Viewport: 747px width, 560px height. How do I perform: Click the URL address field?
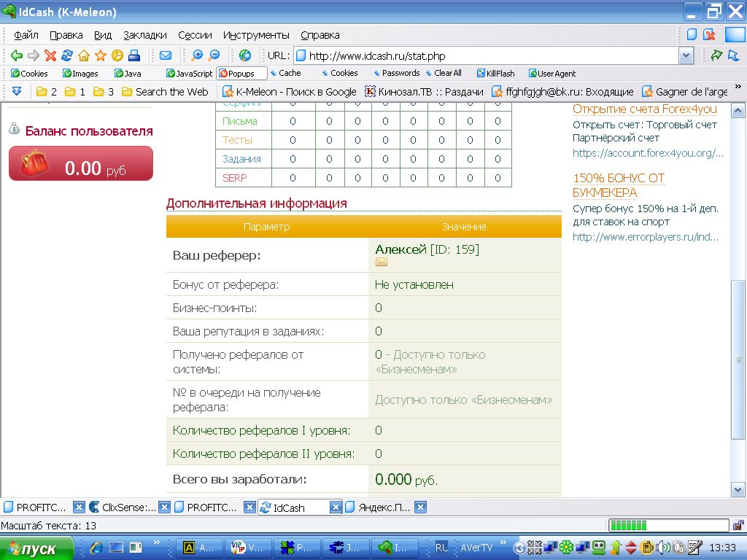pyautogui.click(x=486, y=55)
